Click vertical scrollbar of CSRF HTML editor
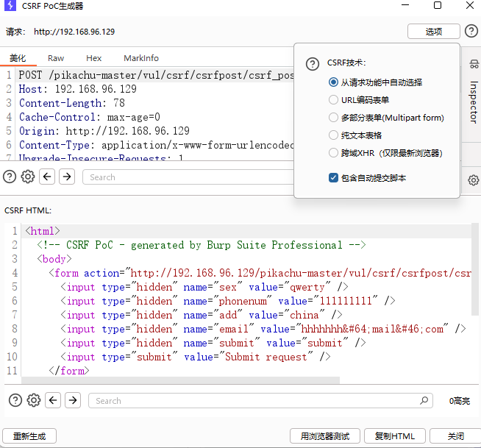The image size is (481, 448). pos(475,269)
